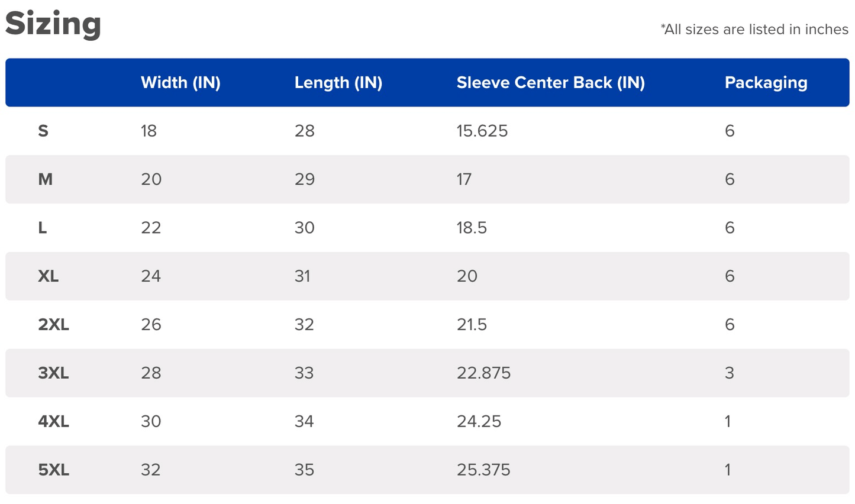Click the all sizes in inches note

pos(754,30)
